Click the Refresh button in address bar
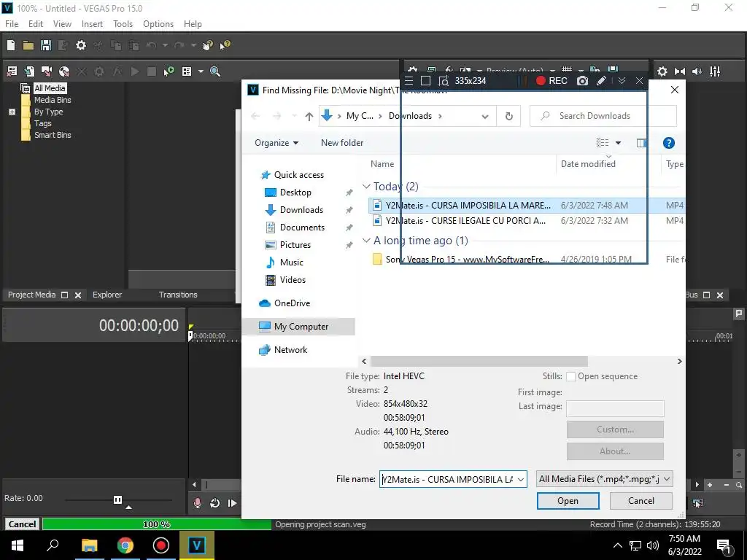747x560 pixels. 508,116
